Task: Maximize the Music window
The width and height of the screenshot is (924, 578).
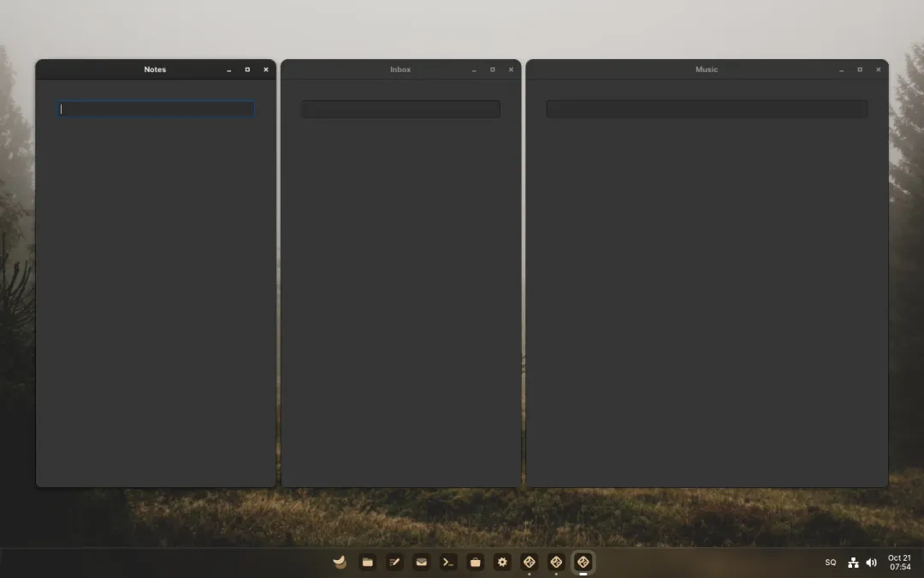Action: 860,69
